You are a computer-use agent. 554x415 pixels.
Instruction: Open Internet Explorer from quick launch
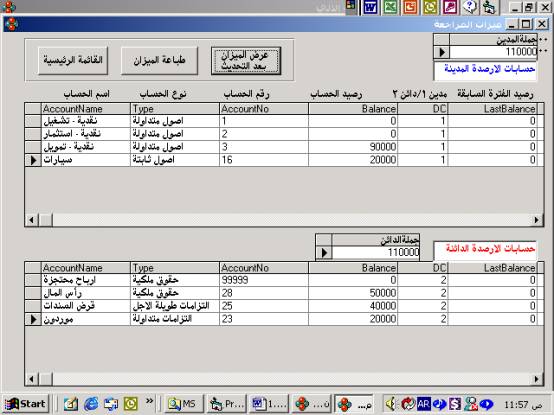91,403
